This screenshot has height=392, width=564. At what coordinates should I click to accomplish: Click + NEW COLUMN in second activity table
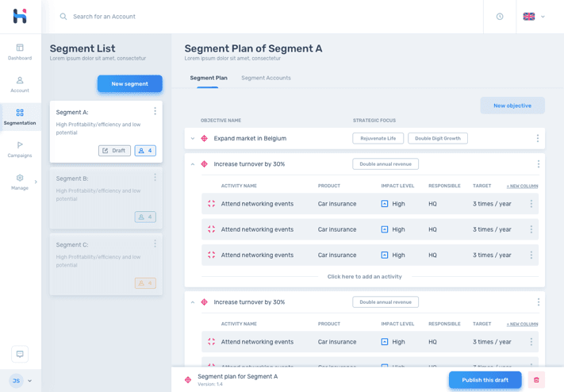tap(522, 325)
